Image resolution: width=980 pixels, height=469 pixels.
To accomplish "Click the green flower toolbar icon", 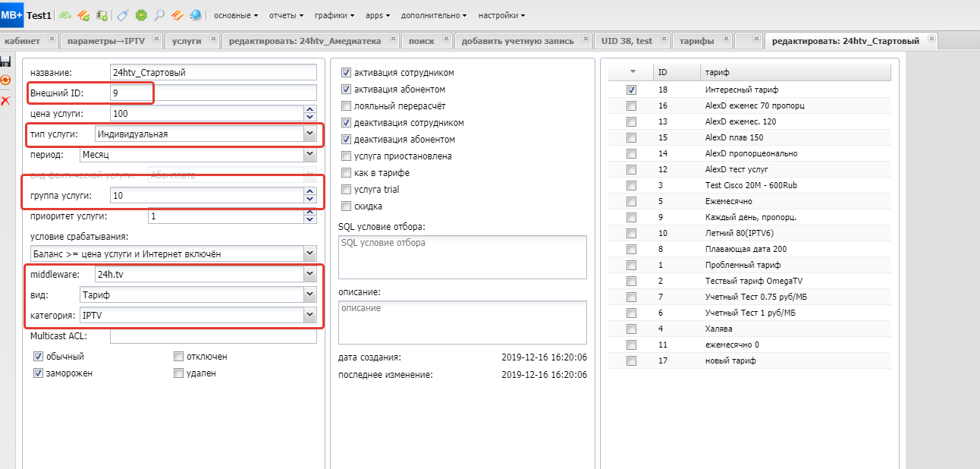I will pyautogui.click(x=141, y=15).
